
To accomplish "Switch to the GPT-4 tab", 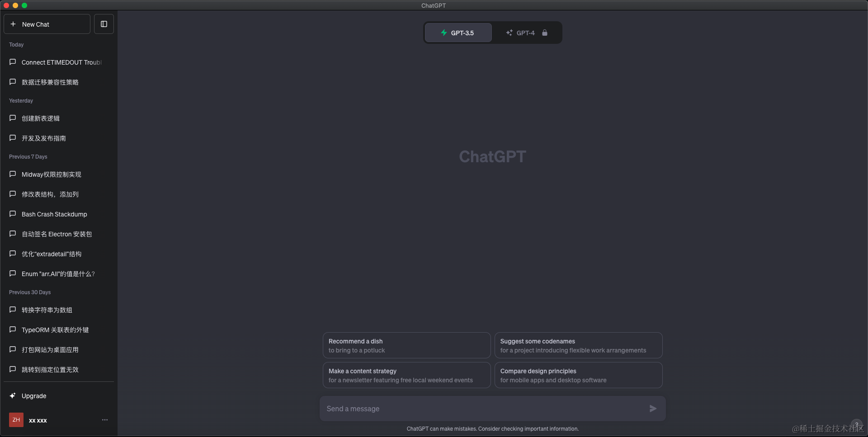I will [525, 33].
